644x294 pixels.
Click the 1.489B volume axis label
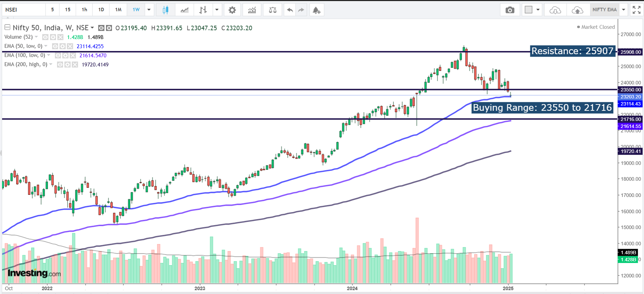point(628,253)
